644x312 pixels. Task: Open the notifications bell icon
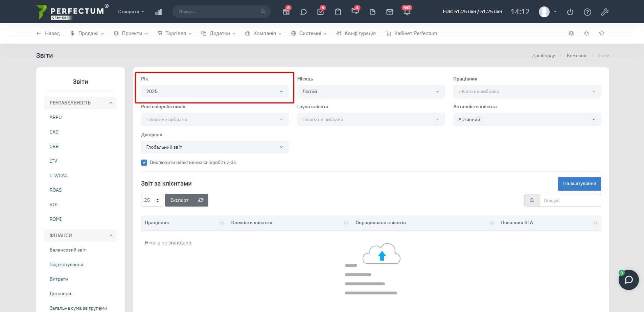[407, 12]
